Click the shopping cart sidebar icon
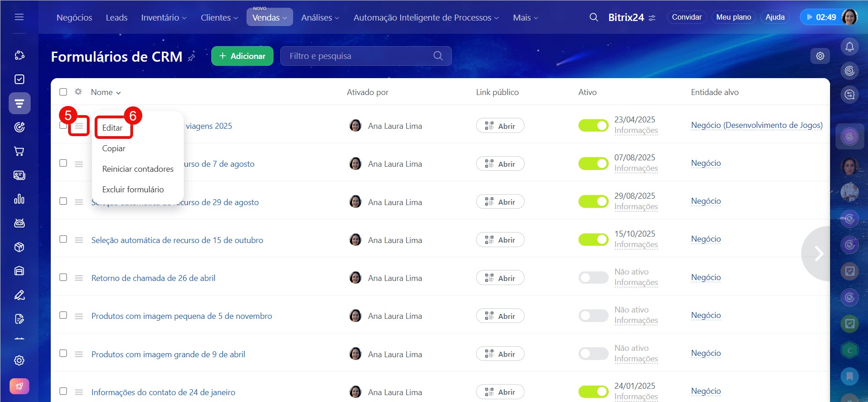 click(19, 151)
